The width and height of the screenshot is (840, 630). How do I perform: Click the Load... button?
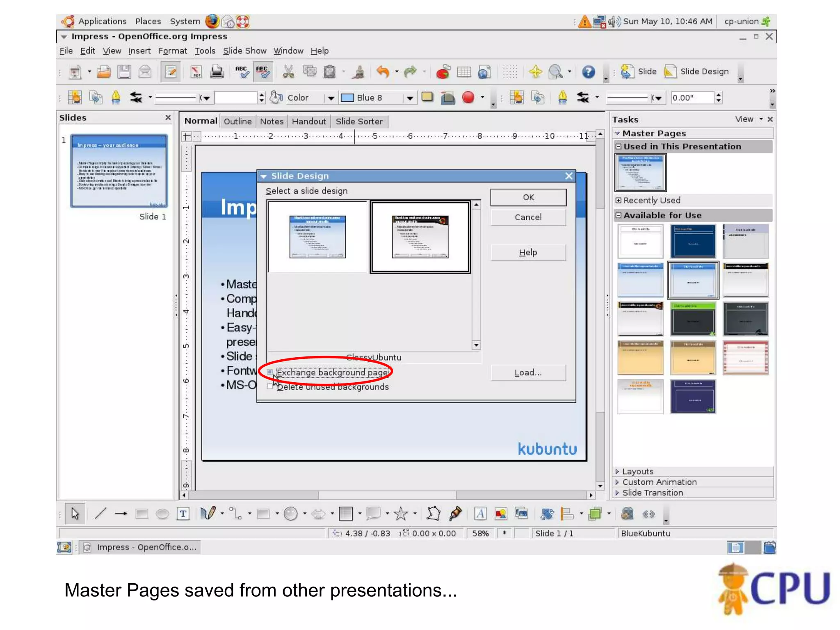[528, 372]
